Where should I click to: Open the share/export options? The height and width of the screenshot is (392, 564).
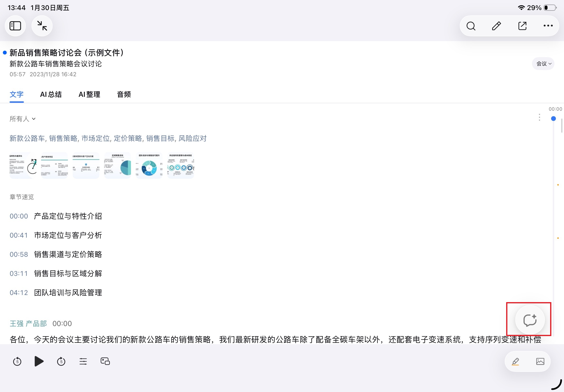pos(522,26)
